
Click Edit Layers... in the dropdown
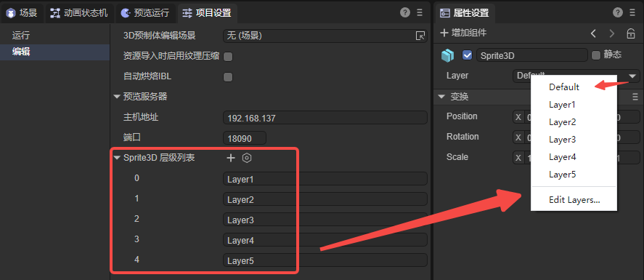[574, 200]
